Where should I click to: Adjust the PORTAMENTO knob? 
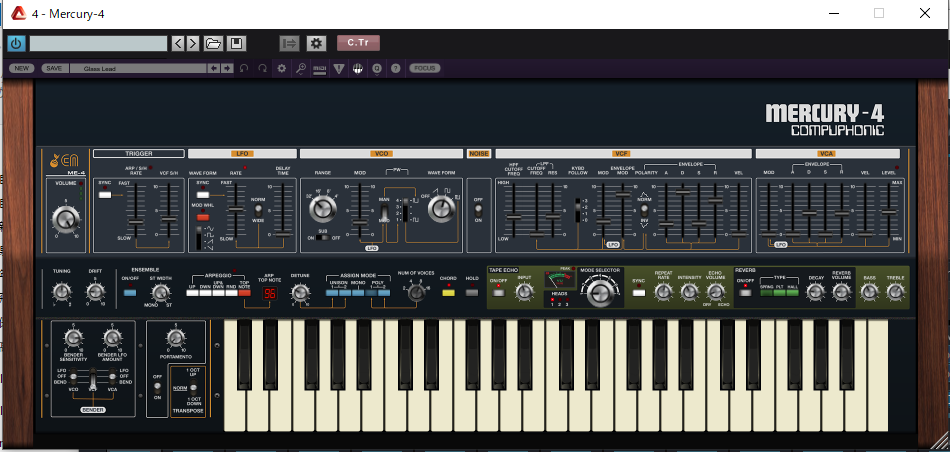[x=175, y=339]
